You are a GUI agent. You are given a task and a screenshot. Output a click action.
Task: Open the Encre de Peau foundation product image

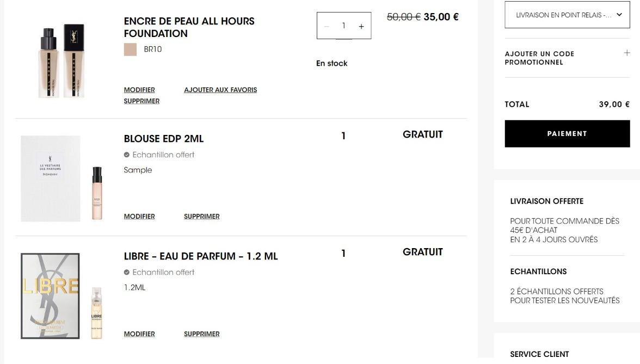[x=61, y=61]
